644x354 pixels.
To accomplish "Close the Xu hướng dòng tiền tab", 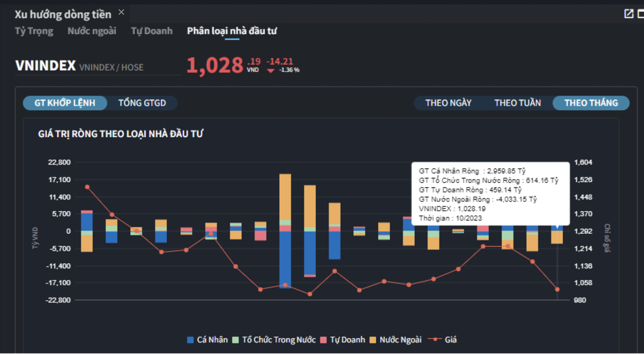I will (121, 12).
